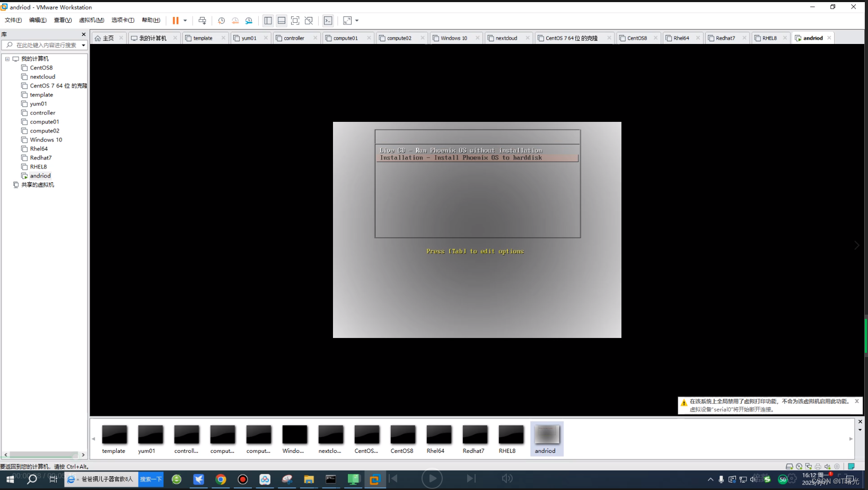Click the stretch guest display icon
The height and width of the screenshot is (490, 868).
[x=347, y=21]
